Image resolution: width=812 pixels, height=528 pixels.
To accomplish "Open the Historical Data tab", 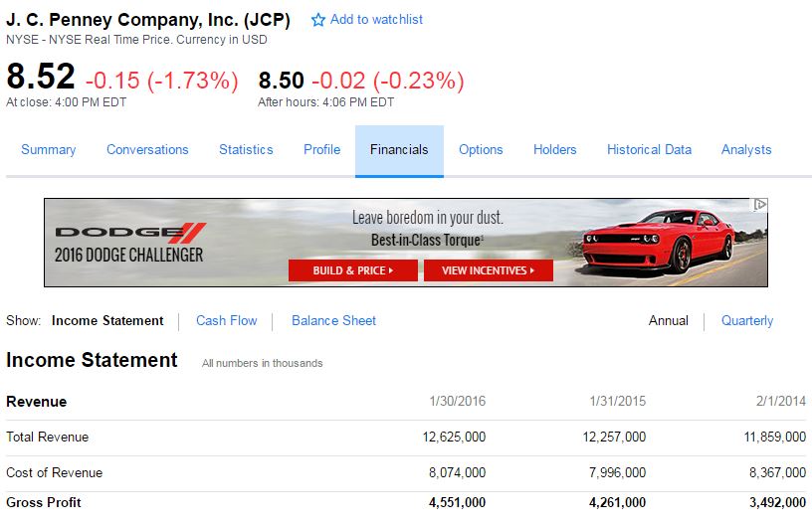I will (x=649, y=149).
